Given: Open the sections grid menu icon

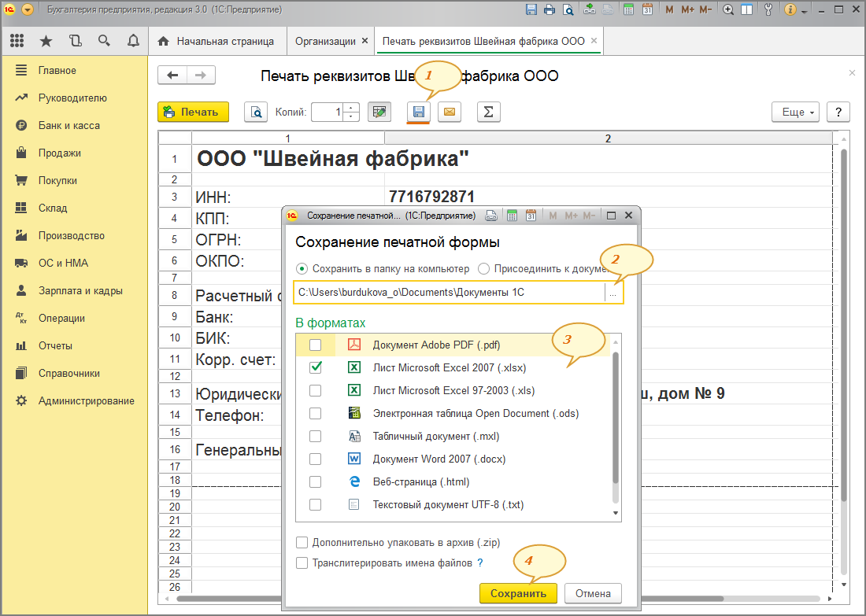Looking at the screenshot, I should pos(17,40).
